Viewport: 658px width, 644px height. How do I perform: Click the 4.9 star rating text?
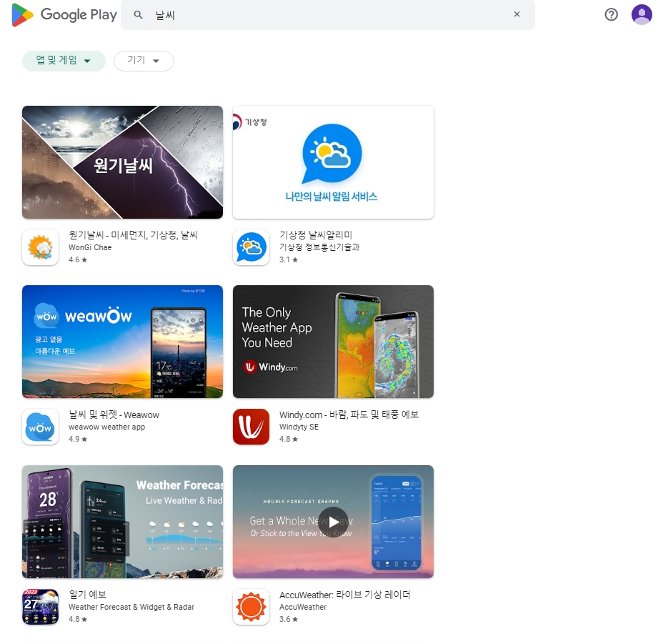pos(78,439)
